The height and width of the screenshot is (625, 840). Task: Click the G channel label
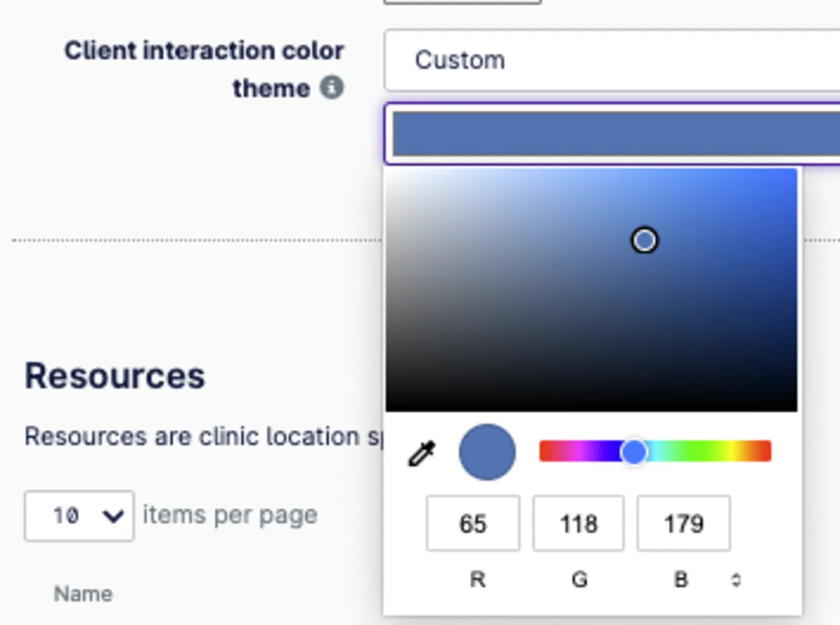pyautogui.click(x=579, y=579)
